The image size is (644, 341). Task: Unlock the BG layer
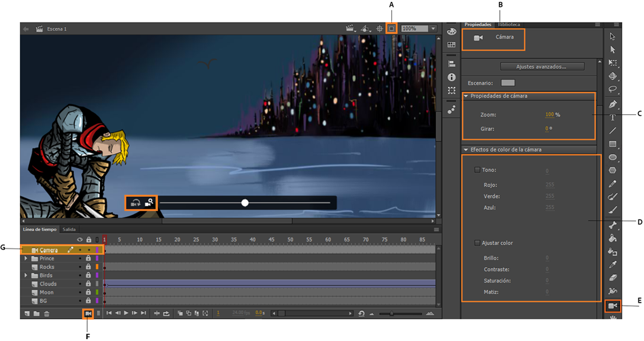88,301
